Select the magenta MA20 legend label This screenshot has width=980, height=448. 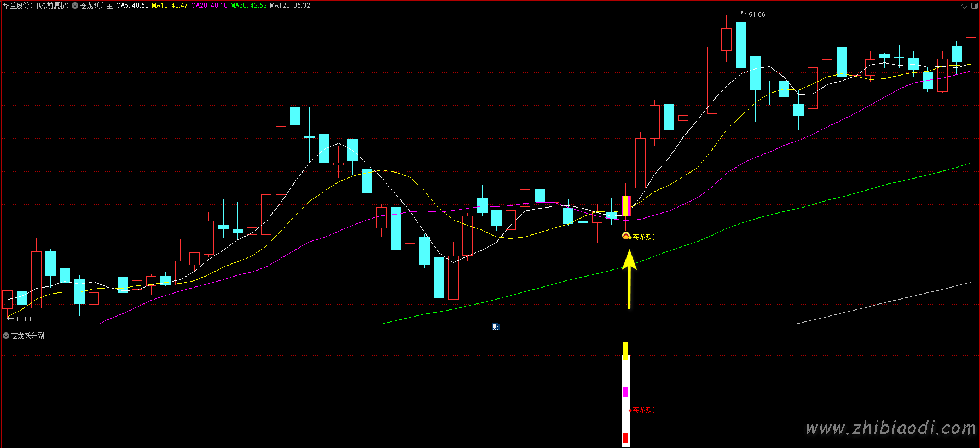coord(209,5)
